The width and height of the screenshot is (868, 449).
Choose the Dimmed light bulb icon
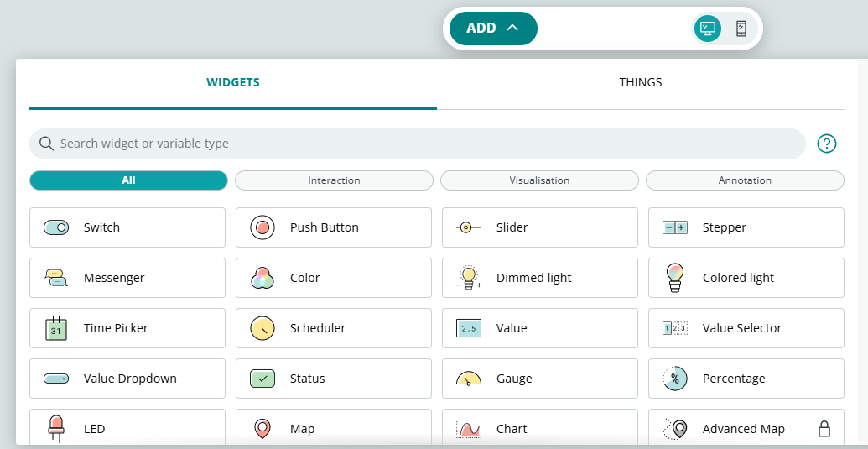click(x=469, y=278)
